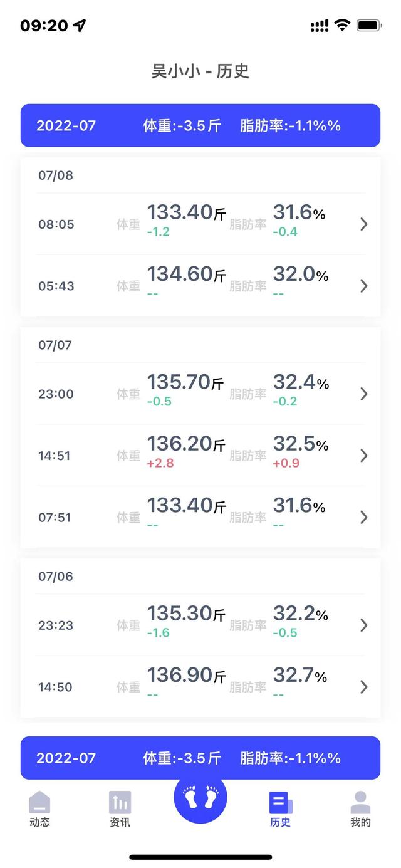Image resolution: width=401 pixels, height=868 pixels.
Task: Tap the location arrow in status bar
Action: click(80, 26)
